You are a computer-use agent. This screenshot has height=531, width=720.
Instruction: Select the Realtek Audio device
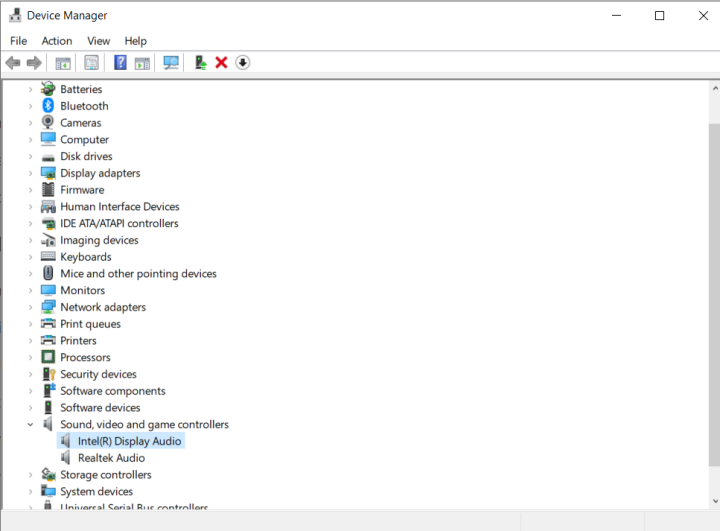point(112,458)
